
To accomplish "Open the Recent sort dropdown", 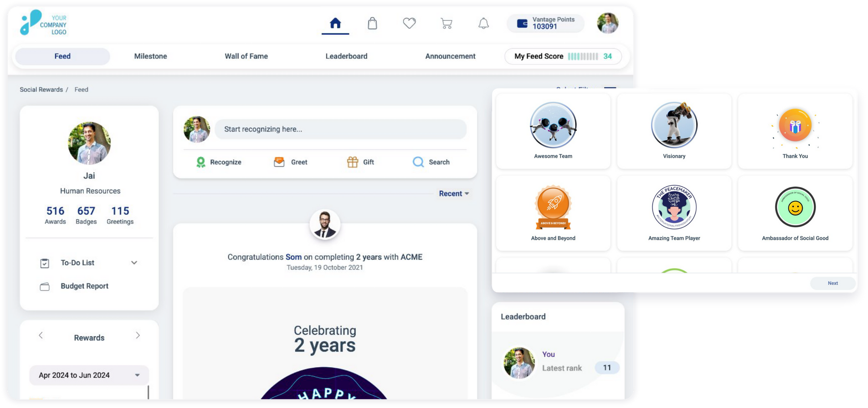I will (x=454, y=194).
